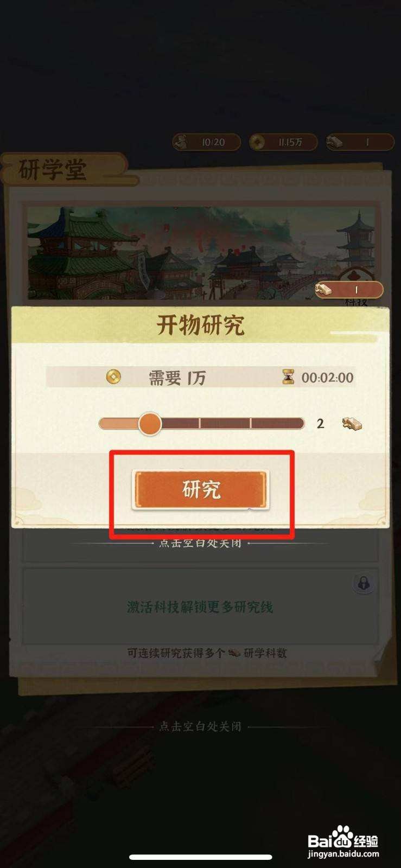Image resolution: width=401 pixels, height=868 pixels.
Task: Tap the bottom 点击空白处关闭 text
Action: click(x=200, y=726)
